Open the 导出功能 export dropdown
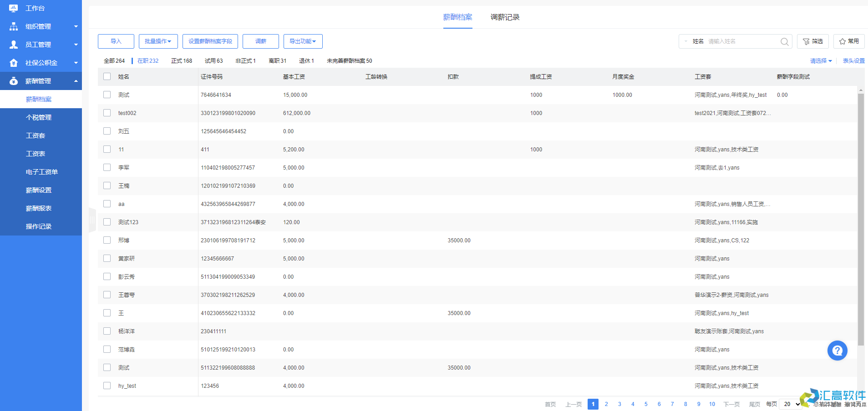Screen dimensions: 868x411 (x=303, y=41)
